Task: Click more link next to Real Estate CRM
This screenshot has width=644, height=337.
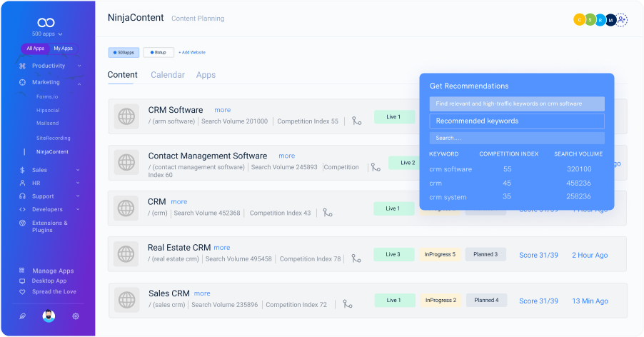Action: click(221, 248)
